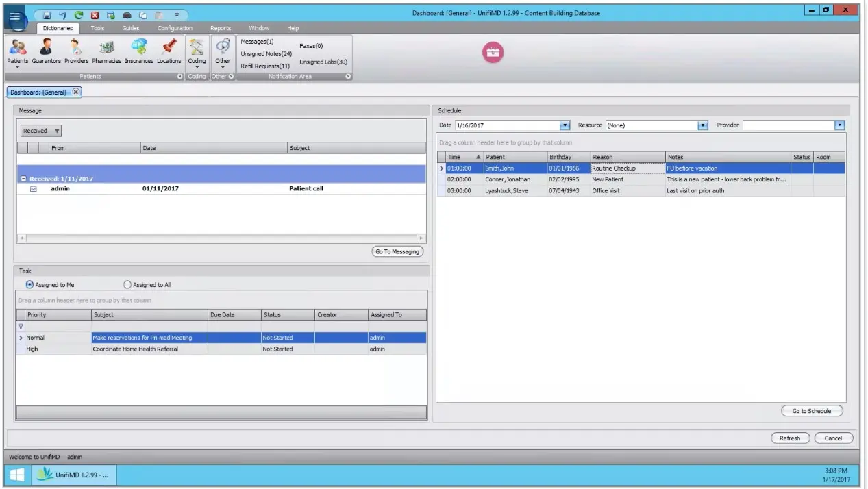Open the Provider dropdown
The image size is (868, 489).
[839, 125]
